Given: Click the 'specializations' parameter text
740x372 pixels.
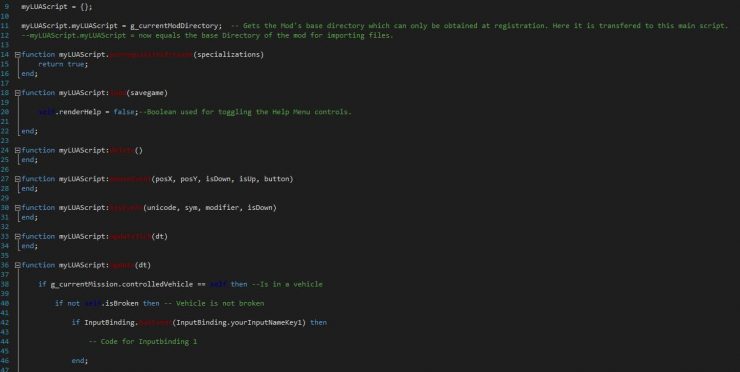Looking at the screenshot, I should [228, 55].
